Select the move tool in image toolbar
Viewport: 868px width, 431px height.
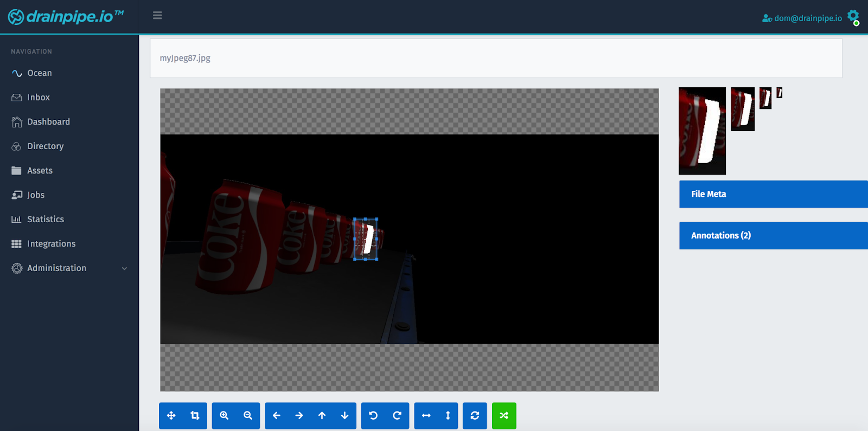[171, 416]
